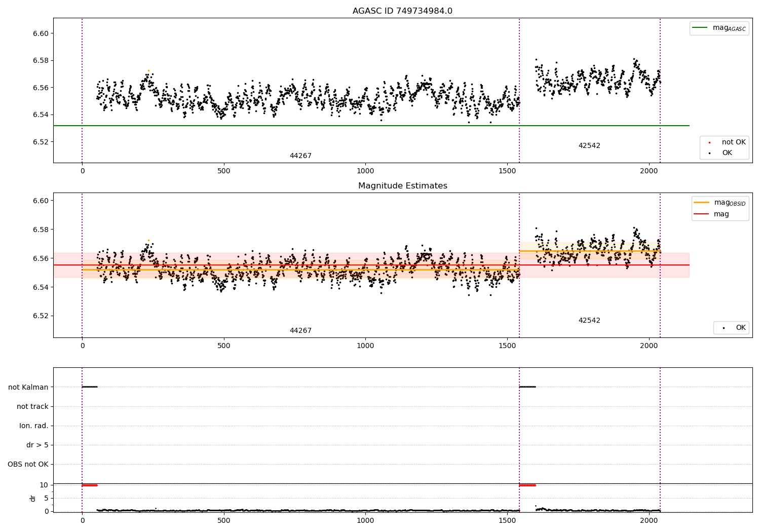The image size is (760, 532).
Task: Click the 2000 x-tick of the bottom plot
Action: point(649,520)
